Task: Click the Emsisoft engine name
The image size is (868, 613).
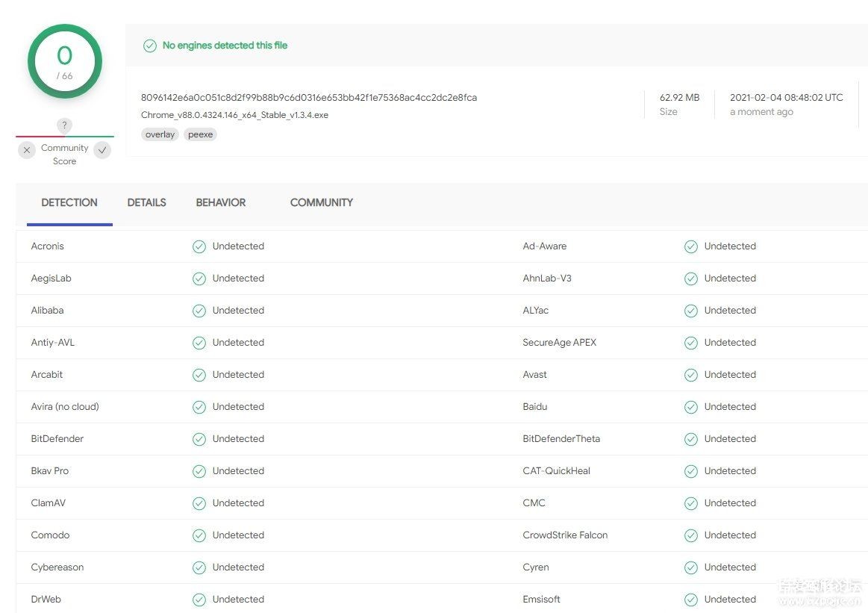Action: [x=541, y=600]
